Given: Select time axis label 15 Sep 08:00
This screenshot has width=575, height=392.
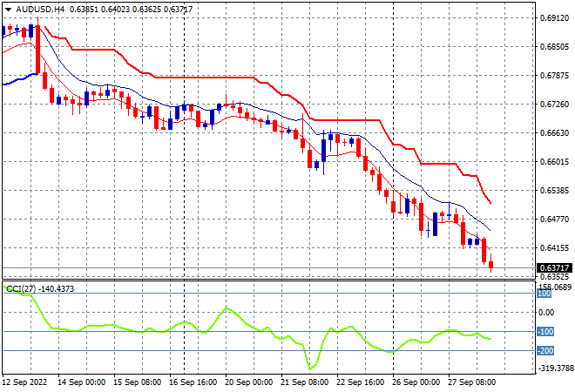Looking at the screenshot, I should pyautogui.click(x=137, y=382).
